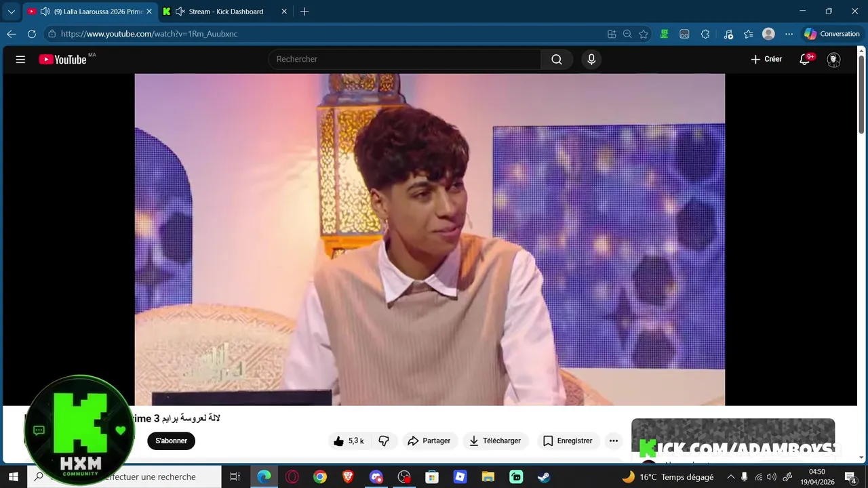Download the video via Télécharger

tap(495, 441)
